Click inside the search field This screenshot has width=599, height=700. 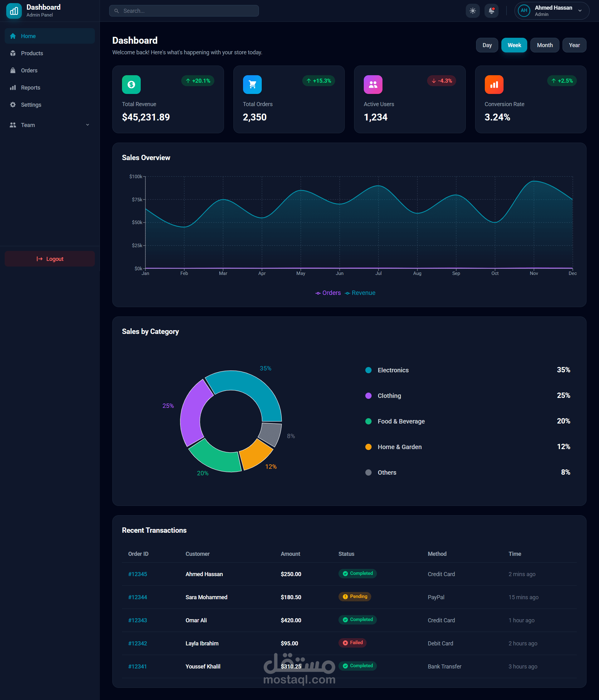pos(184,11)
